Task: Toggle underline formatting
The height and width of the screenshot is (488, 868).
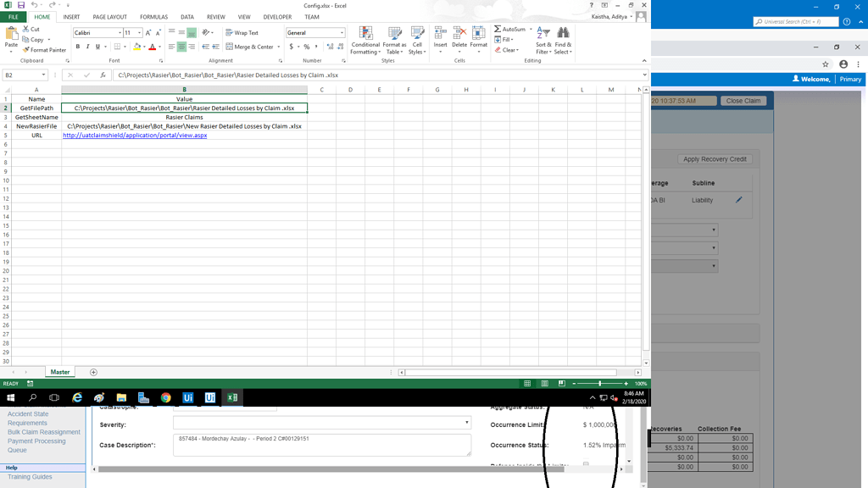Action: point(97,47)
